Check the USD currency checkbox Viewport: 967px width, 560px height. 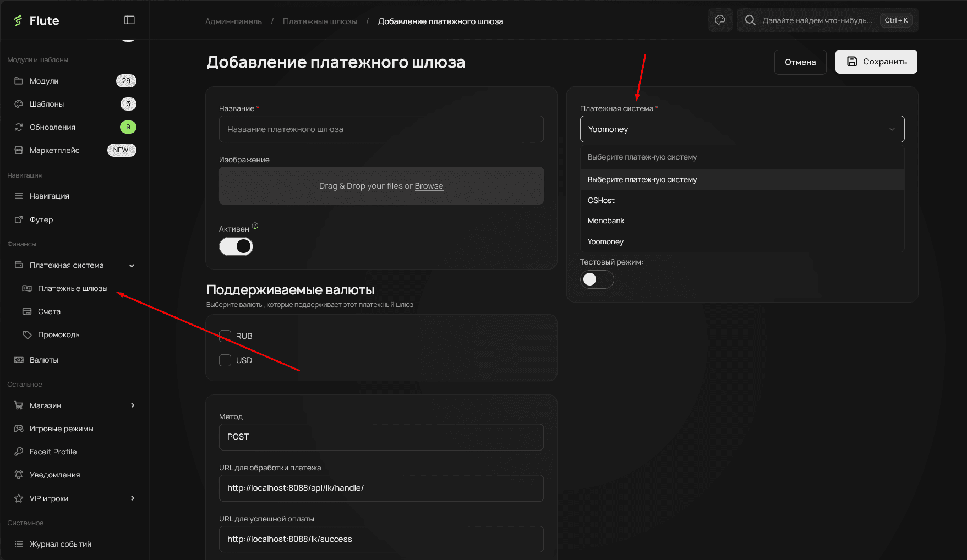[225, 360]
